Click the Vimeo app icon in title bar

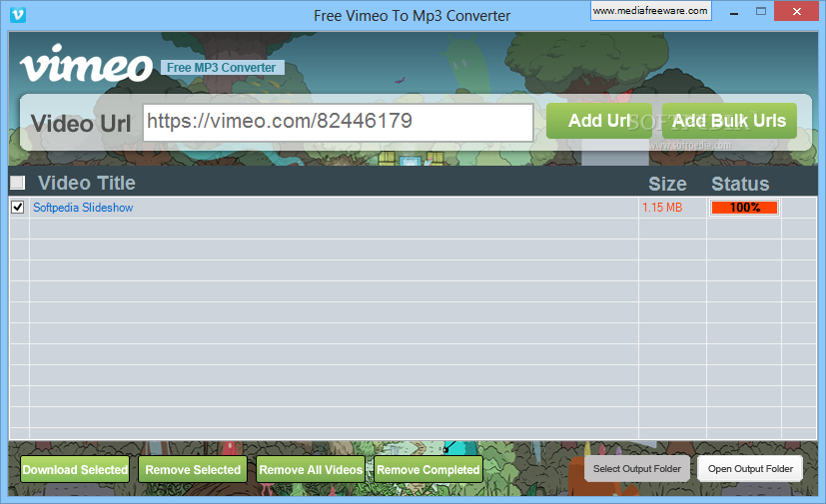point(18,15)
